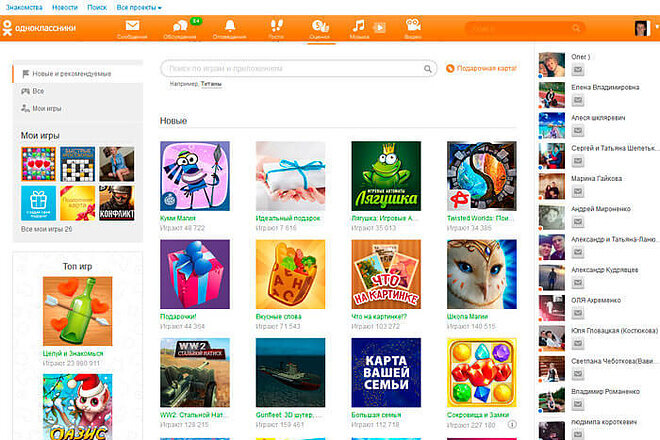Click the envelope icon under ОЛЯ Ахременко
Viewport: 660px width, 440px height.
pos(578,313)
